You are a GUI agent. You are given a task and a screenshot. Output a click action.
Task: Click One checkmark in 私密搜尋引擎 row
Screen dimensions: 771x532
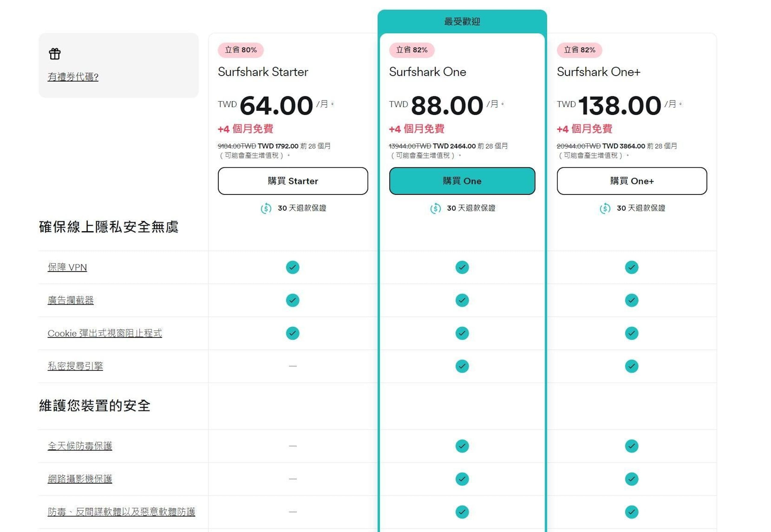462,366
